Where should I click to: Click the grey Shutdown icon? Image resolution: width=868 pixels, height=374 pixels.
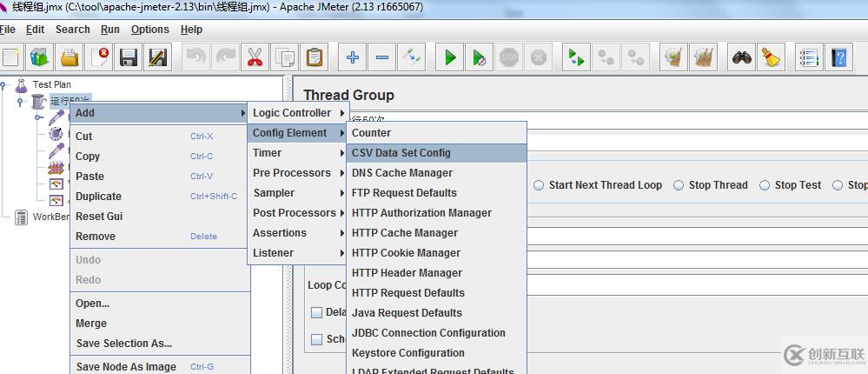tap(538, 57)
